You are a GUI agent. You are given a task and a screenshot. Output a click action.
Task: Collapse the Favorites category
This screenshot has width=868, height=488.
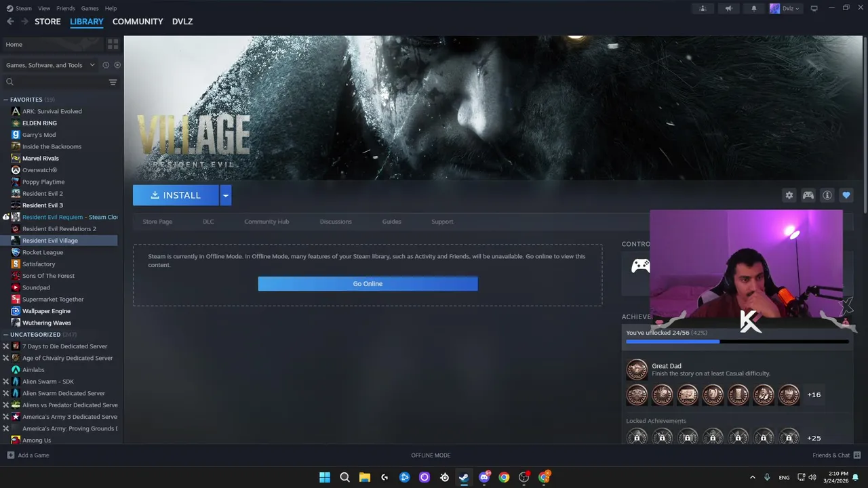click(5, 100)
